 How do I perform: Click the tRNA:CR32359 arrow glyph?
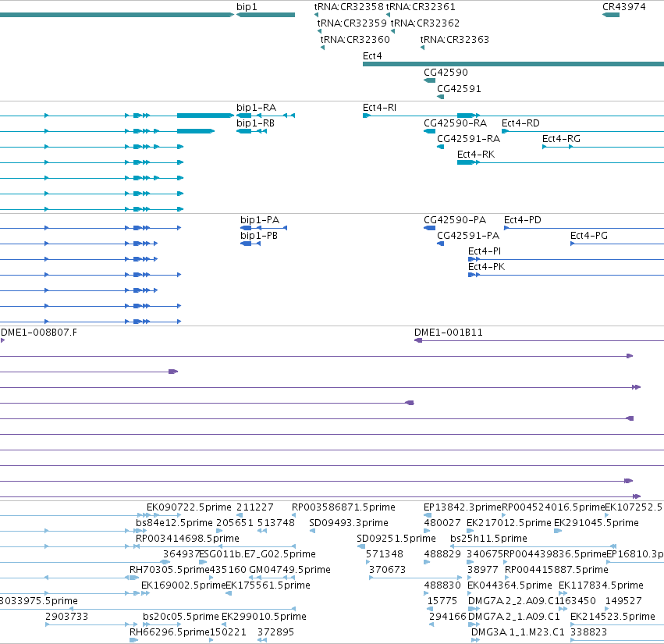click(x=319, y=31)
